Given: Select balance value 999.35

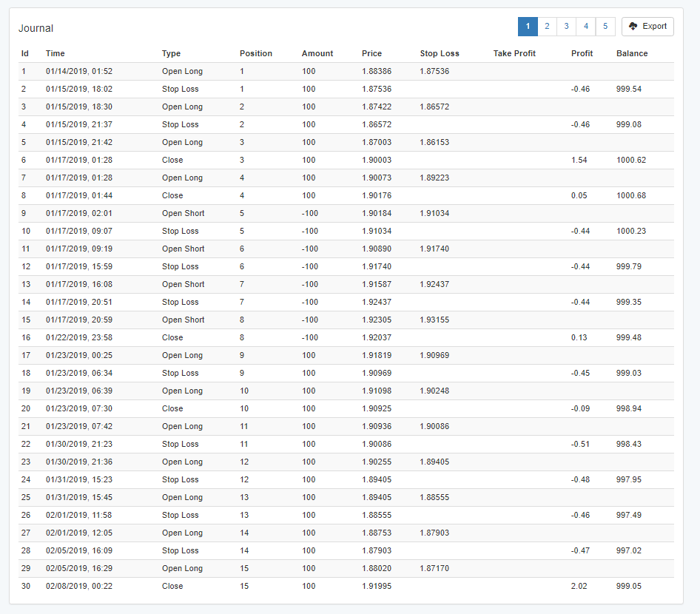Looking at the screenshot, I should (x=629, y=302).
